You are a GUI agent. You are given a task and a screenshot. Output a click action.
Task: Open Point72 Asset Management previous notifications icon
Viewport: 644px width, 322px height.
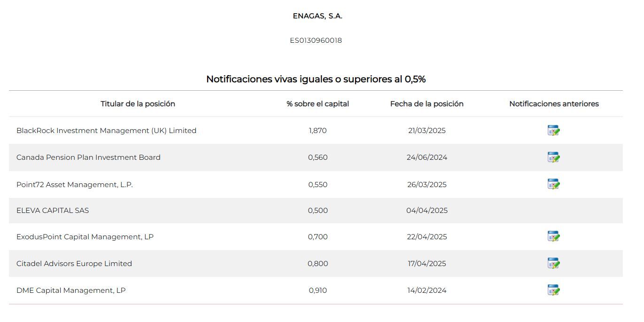tap(554, 184)
